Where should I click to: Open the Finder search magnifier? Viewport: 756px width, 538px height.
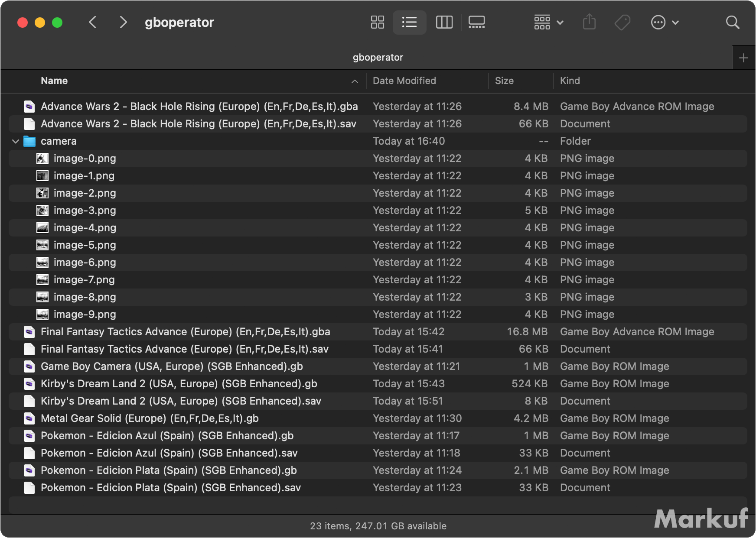[x=733, y=22]
